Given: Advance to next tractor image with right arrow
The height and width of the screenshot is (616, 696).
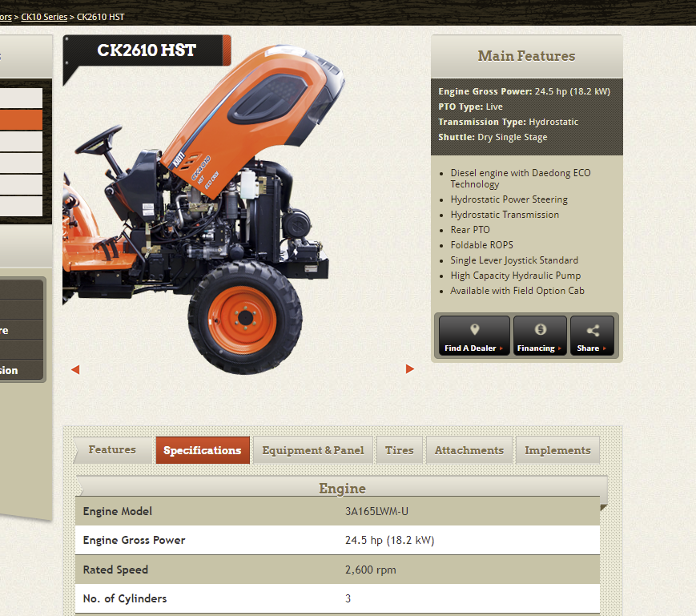Looking at the screenshot, I should 410,369.
